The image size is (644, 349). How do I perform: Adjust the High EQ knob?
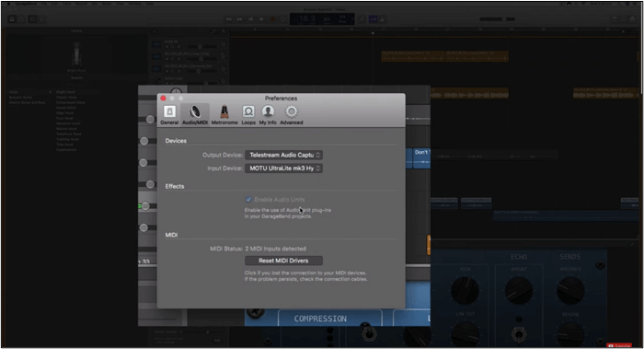click(465, 290)
